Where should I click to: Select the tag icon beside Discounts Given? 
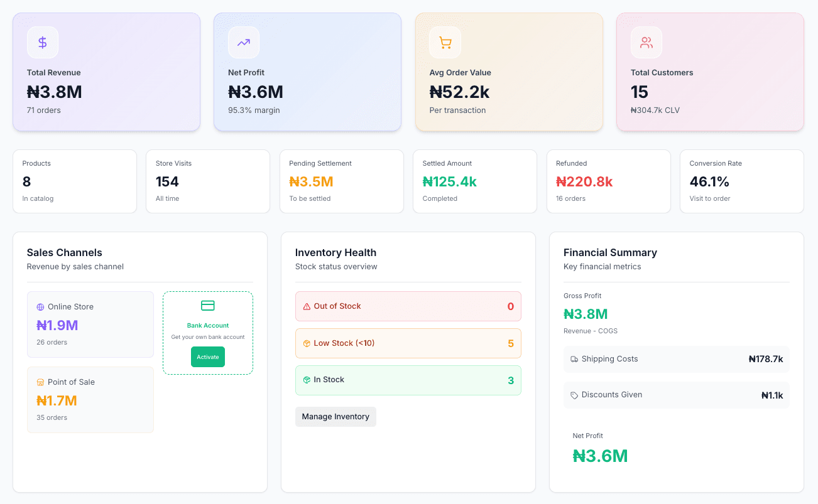(574, 395)
